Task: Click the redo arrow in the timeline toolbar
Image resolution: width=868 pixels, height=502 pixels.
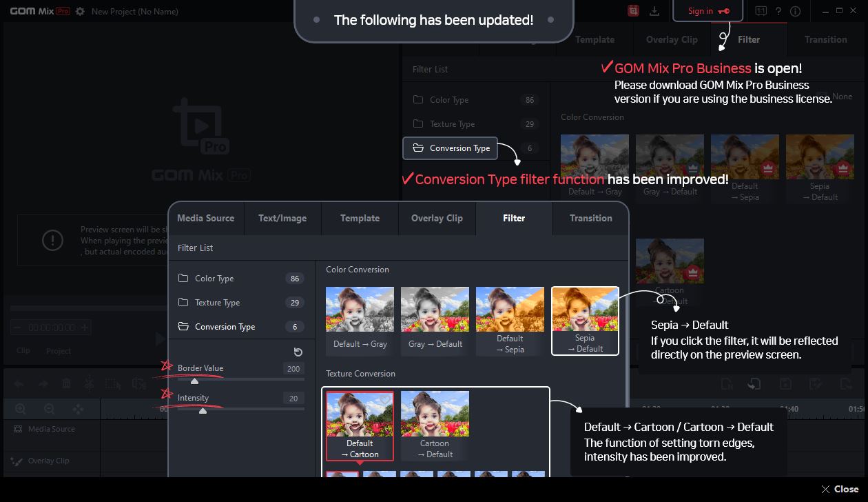Action: tap(43, 384)
